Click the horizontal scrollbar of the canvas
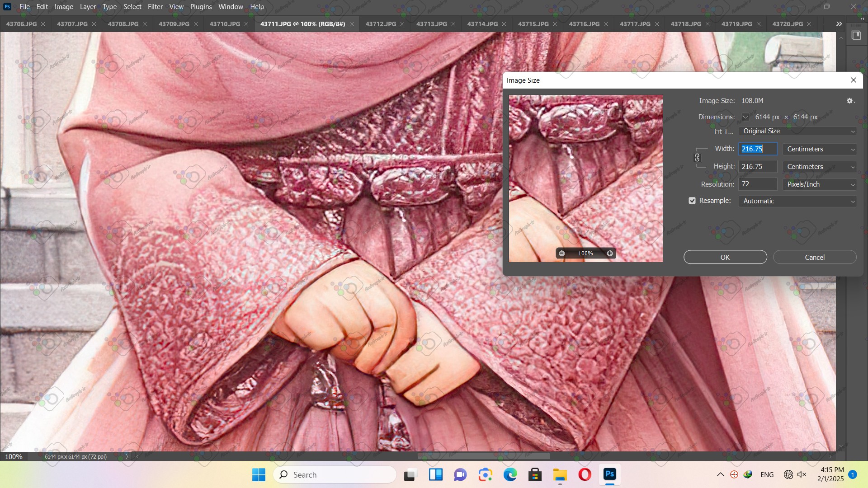 click(x=484, y=456)
